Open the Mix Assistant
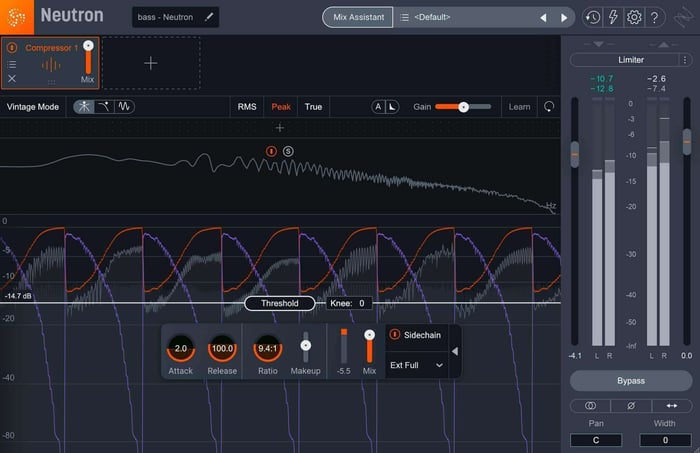 [358, 17]
